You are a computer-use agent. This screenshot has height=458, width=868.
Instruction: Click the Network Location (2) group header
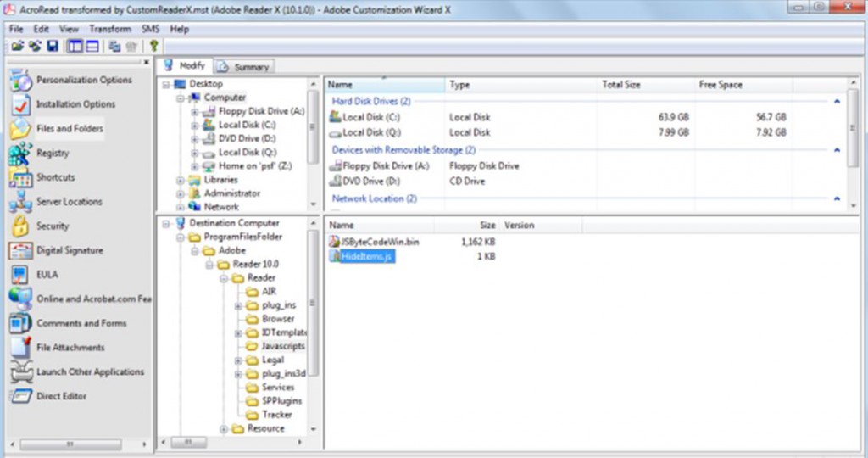point(374,198)
